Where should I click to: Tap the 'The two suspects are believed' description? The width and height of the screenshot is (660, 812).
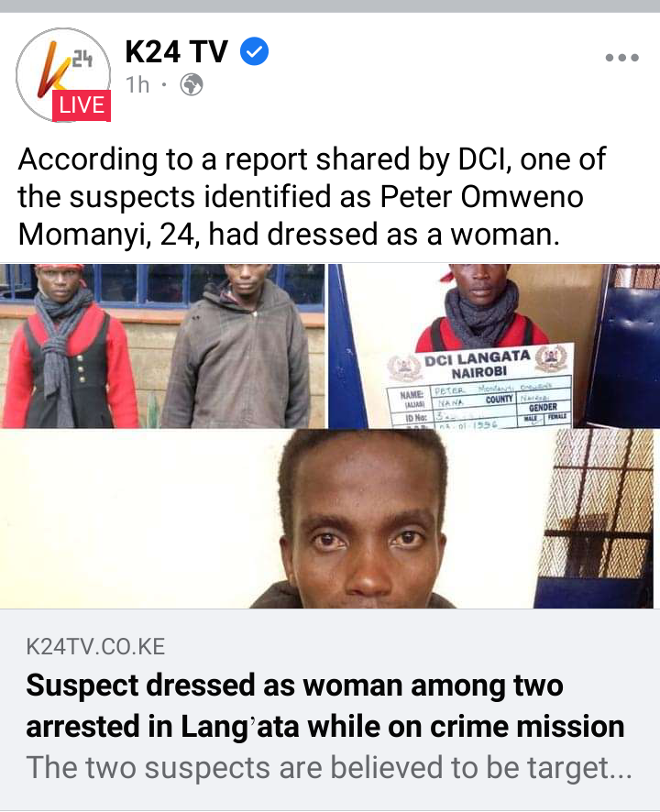click(329, 767)
